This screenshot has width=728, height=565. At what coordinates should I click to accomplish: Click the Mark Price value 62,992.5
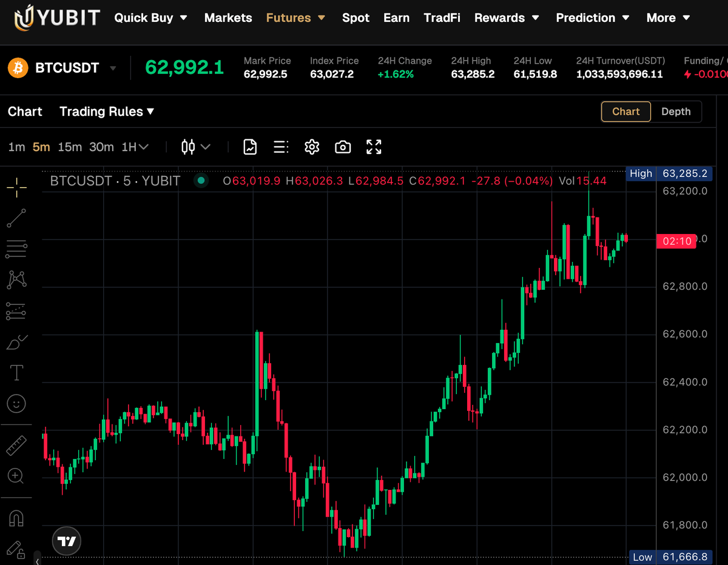click(x=266, y=75)
